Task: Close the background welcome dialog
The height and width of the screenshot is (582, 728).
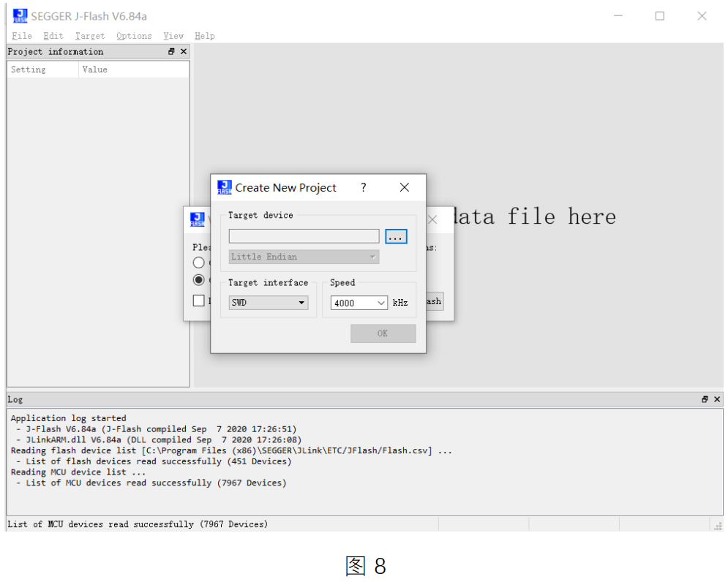Action: pos(432,220)
